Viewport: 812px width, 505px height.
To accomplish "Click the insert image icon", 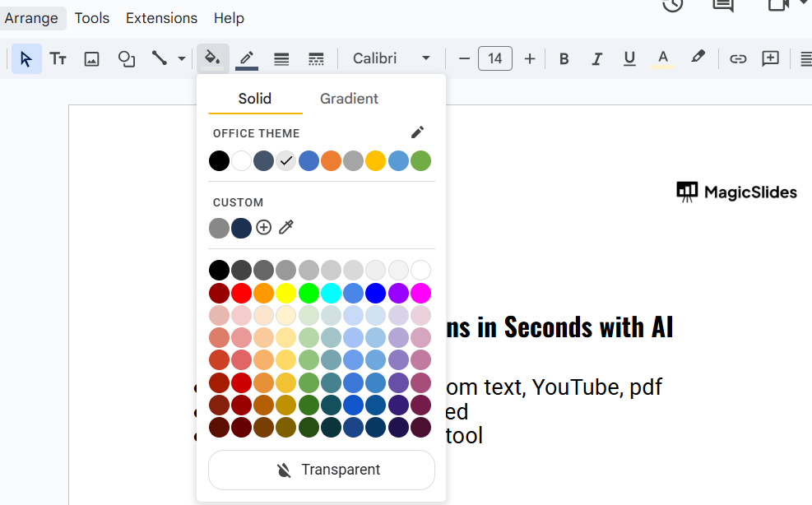I will 92,58.
